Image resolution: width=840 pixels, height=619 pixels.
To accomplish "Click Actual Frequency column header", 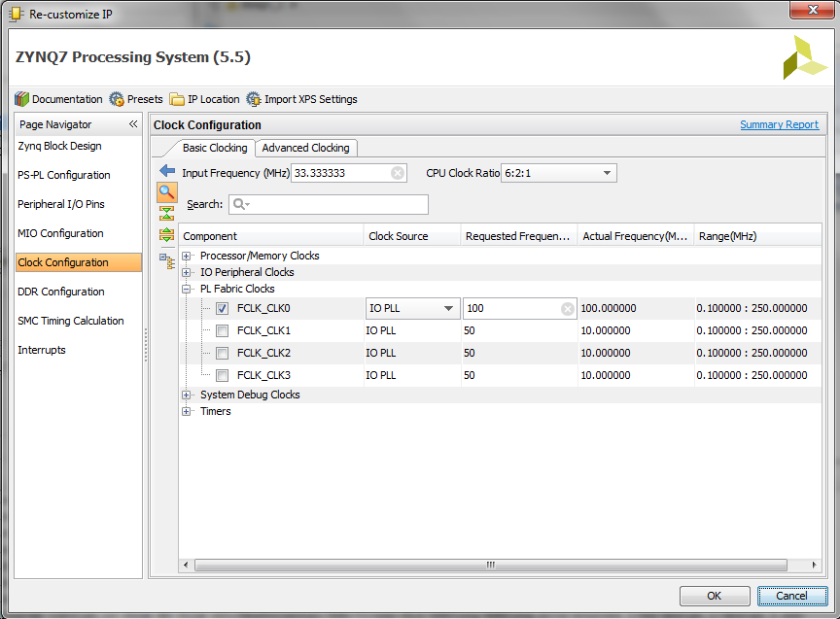I will 636,236.
